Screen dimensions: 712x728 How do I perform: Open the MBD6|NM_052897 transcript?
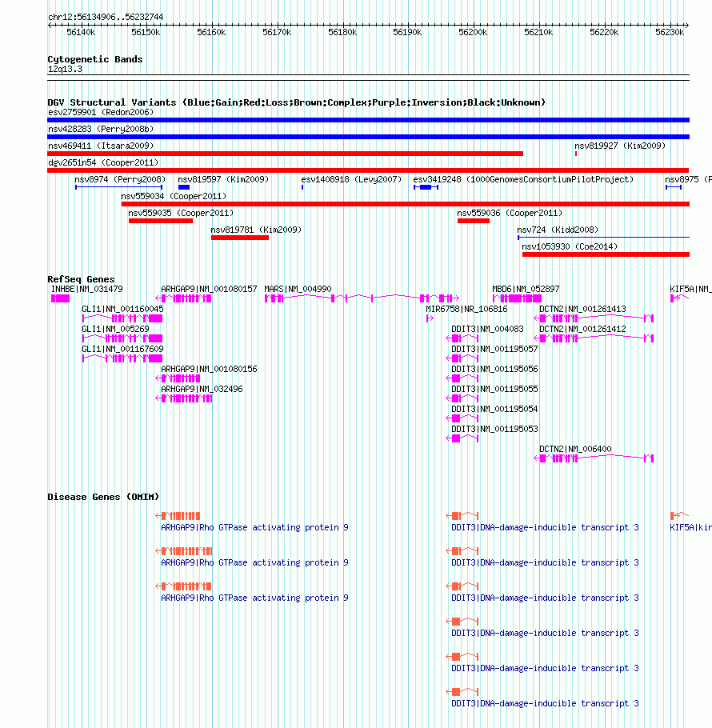(517, 298)
